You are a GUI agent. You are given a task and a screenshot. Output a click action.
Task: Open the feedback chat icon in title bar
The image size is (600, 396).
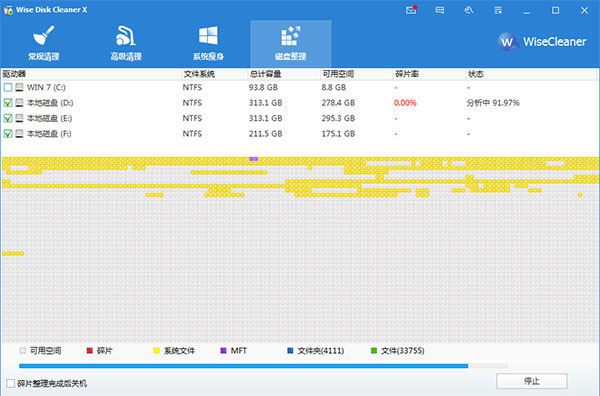click(x=440, y=10)
